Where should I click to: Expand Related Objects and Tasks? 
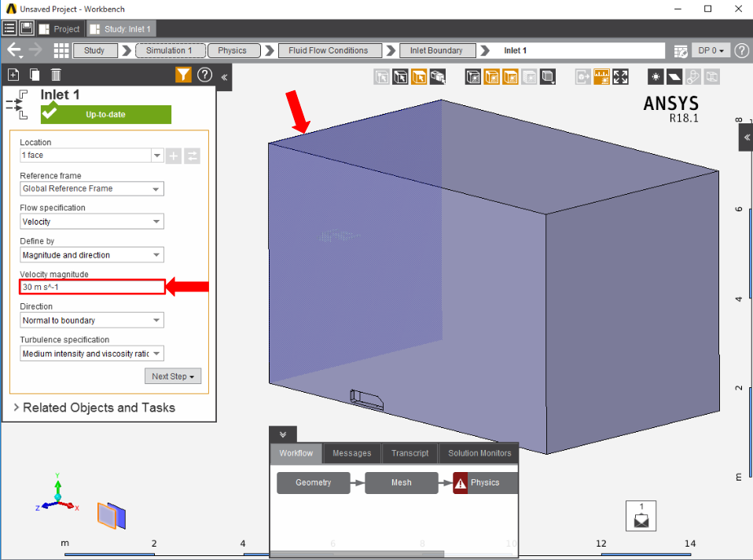coord(94,408)
